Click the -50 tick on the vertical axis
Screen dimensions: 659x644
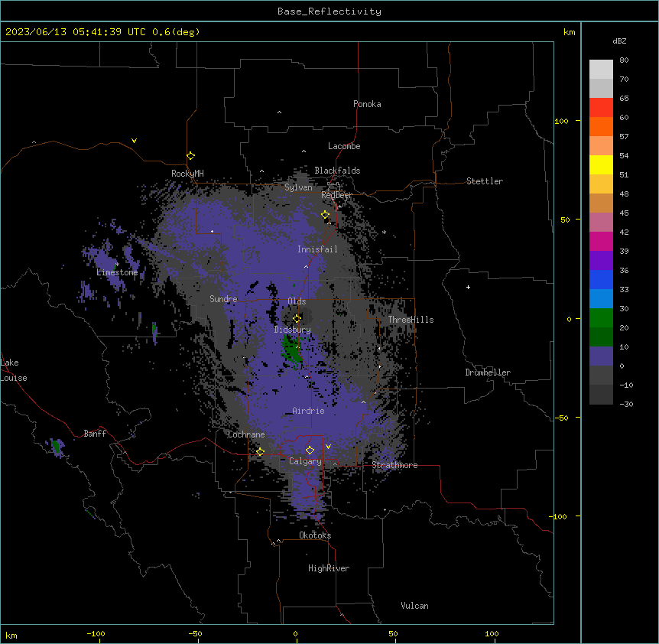[x=561, y=418]
